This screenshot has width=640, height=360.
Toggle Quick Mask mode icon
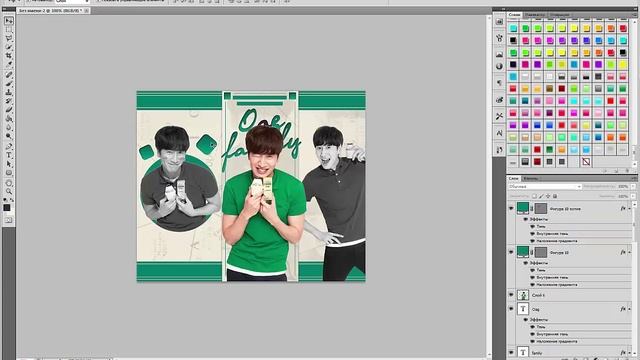pos(8,220)
